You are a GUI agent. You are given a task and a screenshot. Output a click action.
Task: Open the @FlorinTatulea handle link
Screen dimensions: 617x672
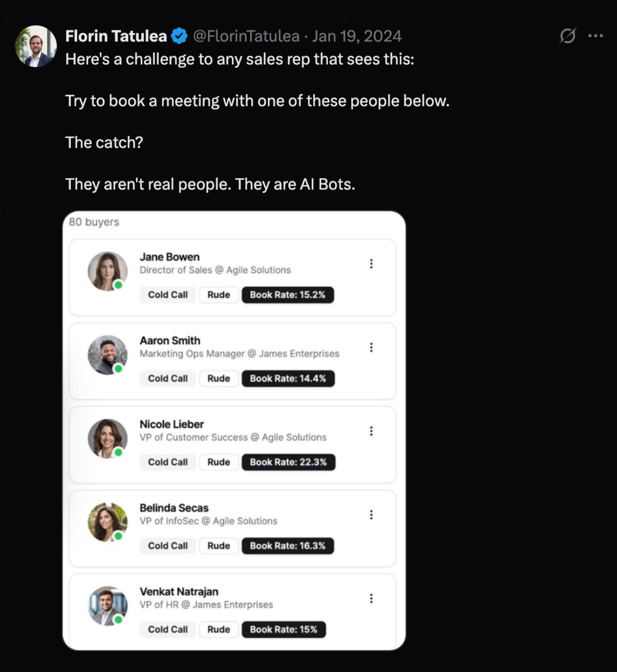246,36
